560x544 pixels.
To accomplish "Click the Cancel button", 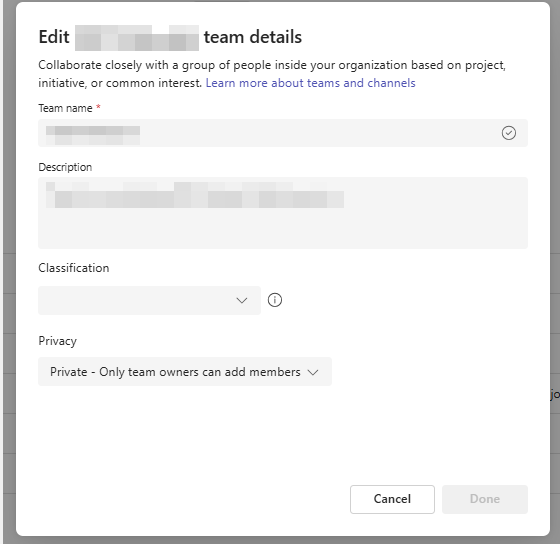I will (x=392, y=499).
